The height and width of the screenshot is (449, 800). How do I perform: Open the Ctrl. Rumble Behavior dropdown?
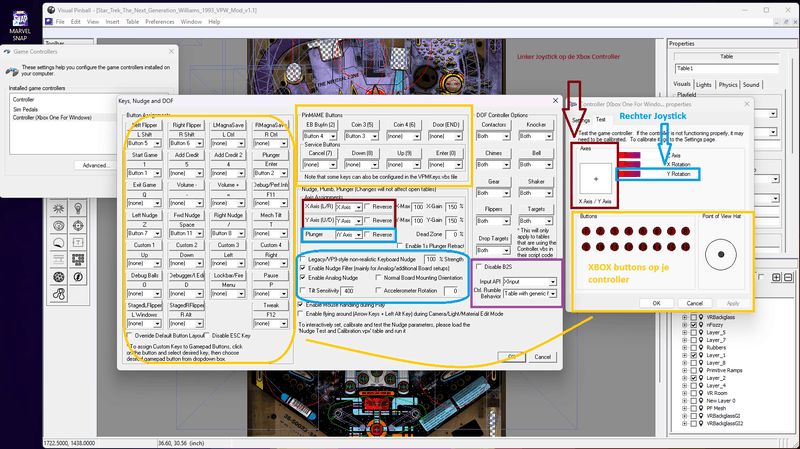[530, 294]
